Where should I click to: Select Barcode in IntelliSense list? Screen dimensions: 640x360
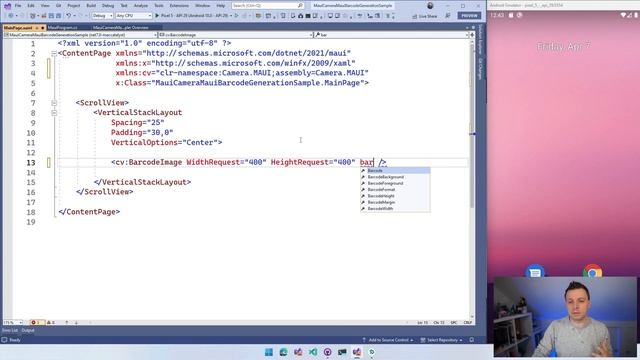coord(395,171)
